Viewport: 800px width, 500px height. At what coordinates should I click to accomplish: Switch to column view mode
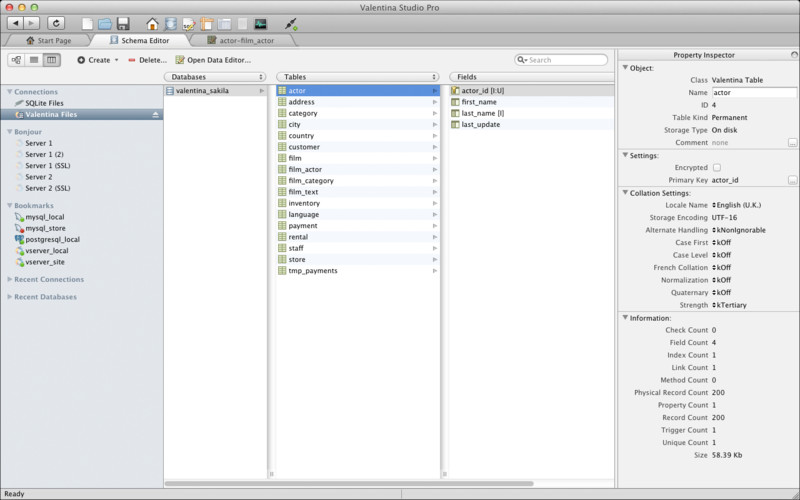click(52, 60)
